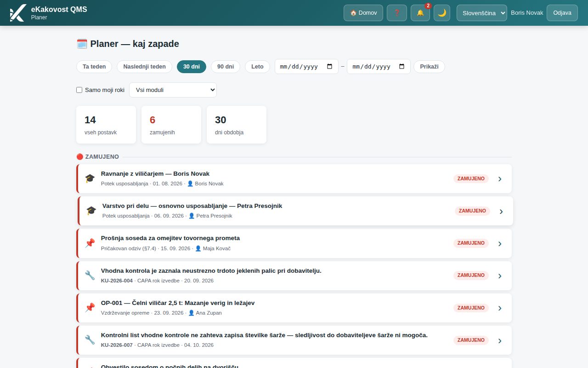Click into the start date input field
The height and width of the screenshot is (368, 588).
click(x=306, y=67)
